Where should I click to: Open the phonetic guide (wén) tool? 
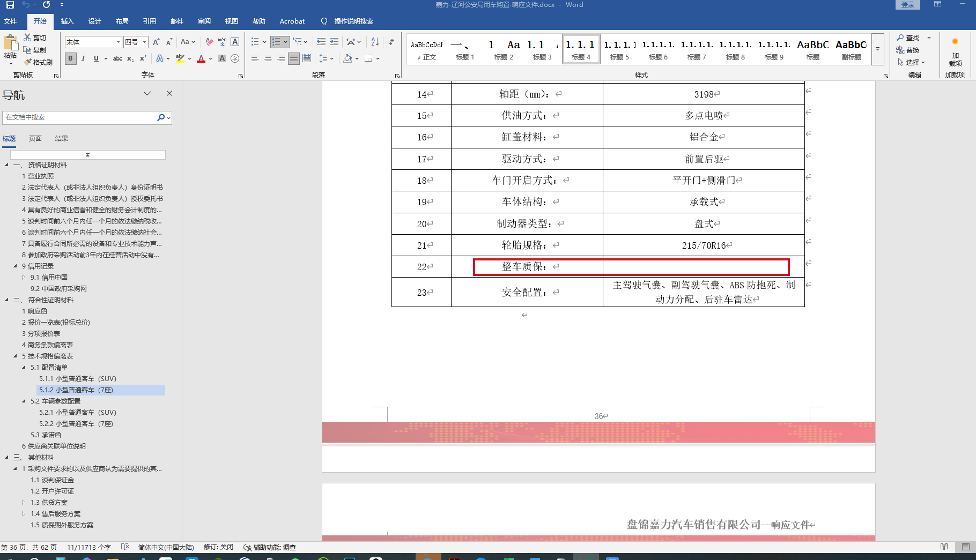click(222, 42)
